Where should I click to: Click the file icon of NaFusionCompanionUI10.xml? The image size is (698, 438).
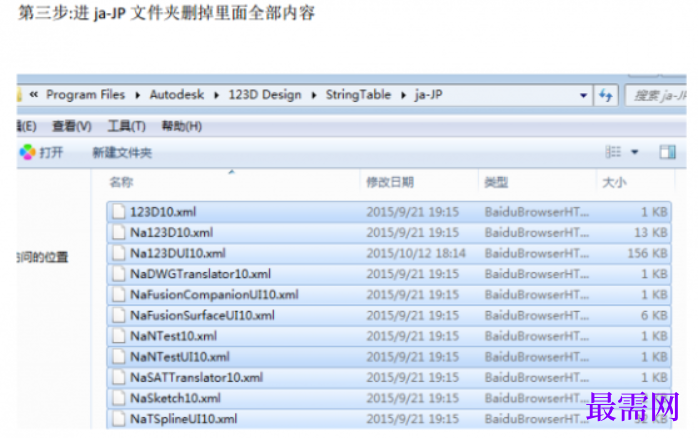coord(119,295)
